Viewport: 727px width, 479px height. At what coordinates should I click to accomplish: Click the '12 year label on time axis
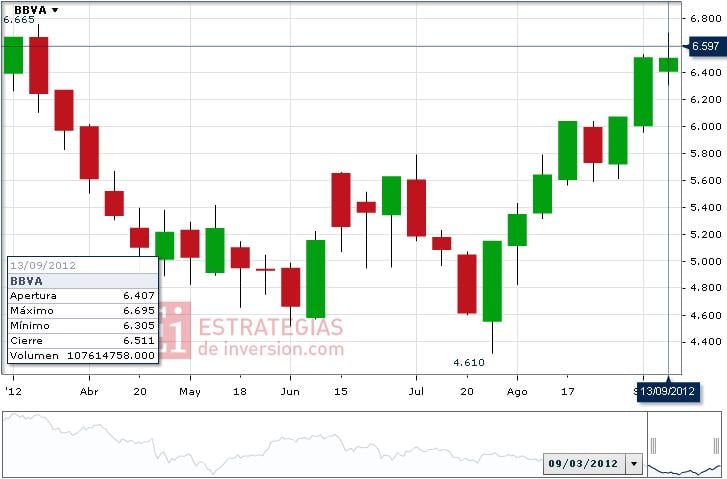pyautogui.click(x=13, y=391)
